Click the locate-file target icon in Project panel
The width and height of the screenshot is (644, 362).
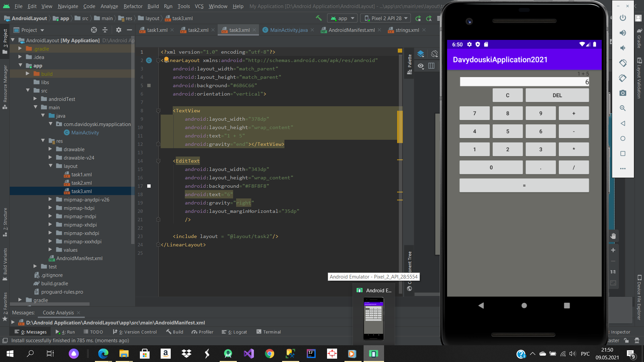(x=94, y=30)
